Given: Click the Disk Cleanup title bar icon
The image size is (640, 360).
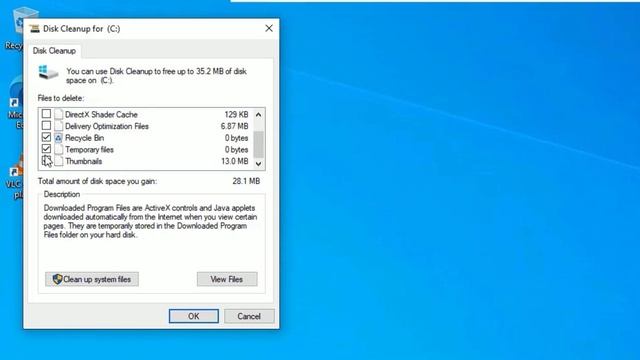Looking at the screenshot, I should tap(35, 29).
